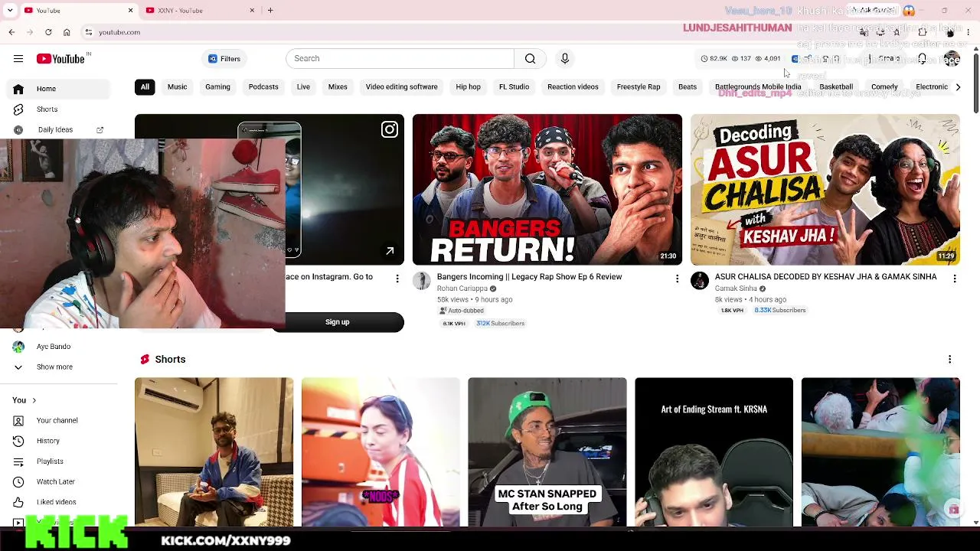Open YouTube notifications bell
Image resolution: width=980 pixels, height=551 pixels.
point(923,59)
